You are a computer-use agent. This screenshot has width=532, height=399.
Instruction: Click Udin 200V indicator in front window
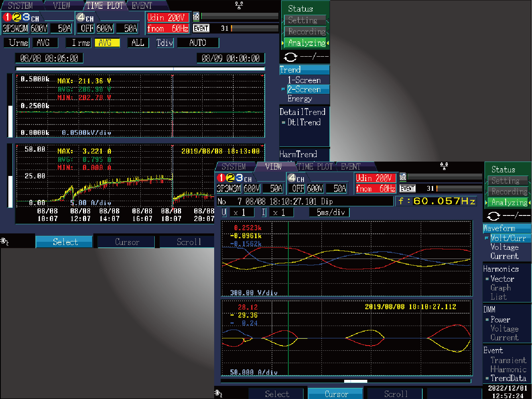click(x=375, y=178)
